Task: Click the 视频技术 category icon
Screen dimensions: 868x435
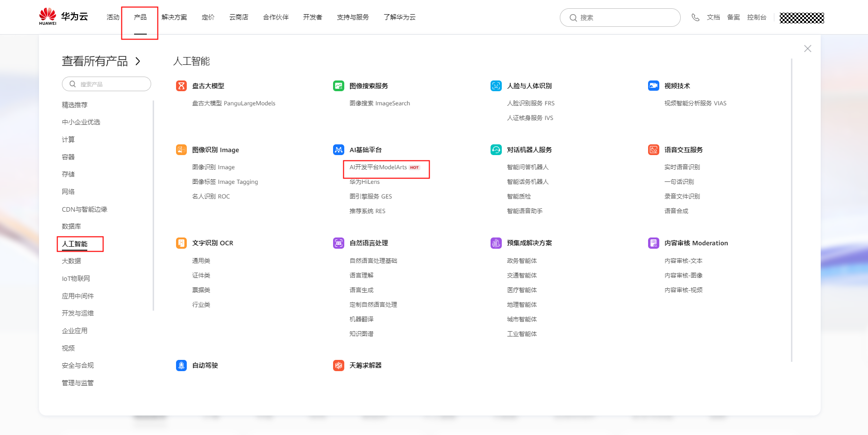Action: (x=653, y=86)
